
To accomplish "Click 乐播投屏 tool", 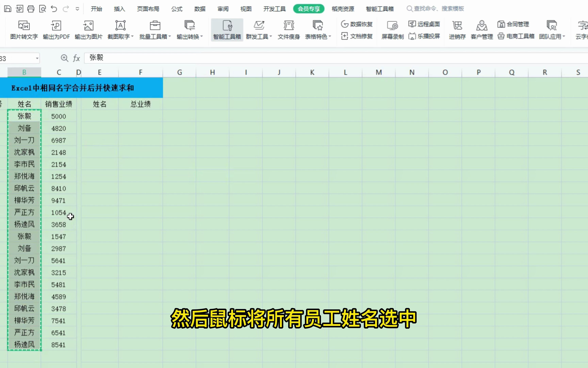I will pos(424,36).
